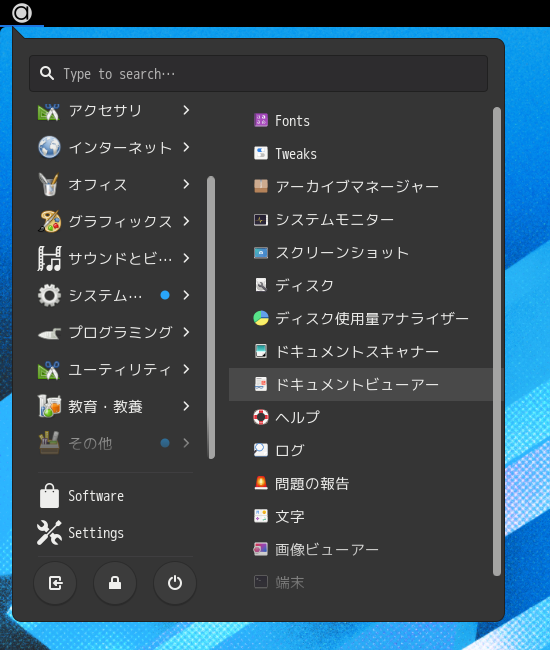Open 問題の報告 alarm icon
Image resolution: width=550 pixels, height=650 pixels.
tap(261, 483)
